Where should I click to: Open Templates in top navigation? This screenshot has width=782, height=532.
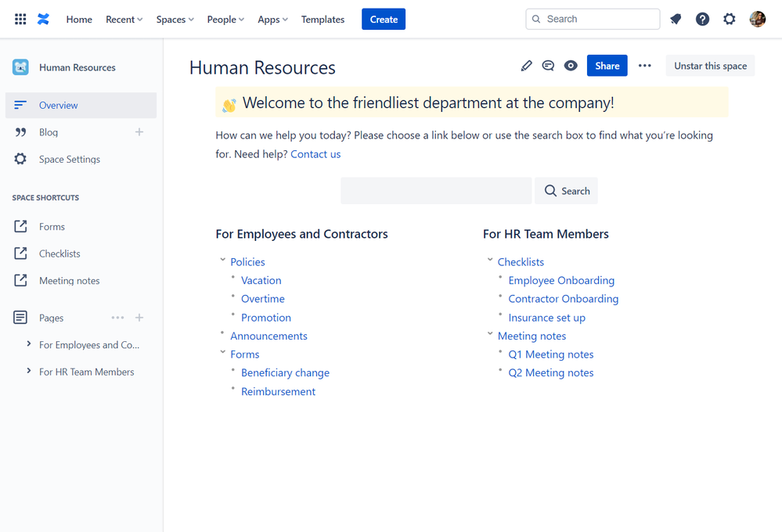pos(323,20)
